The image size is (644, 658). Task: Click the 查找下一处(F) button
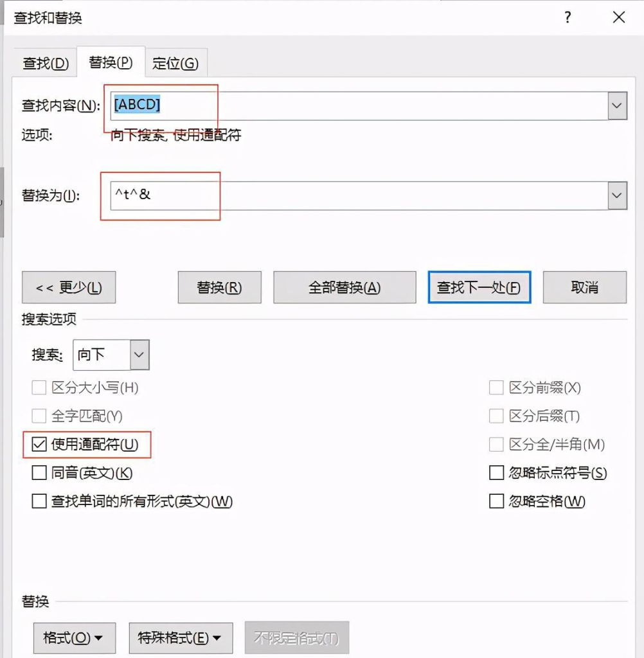479,287
